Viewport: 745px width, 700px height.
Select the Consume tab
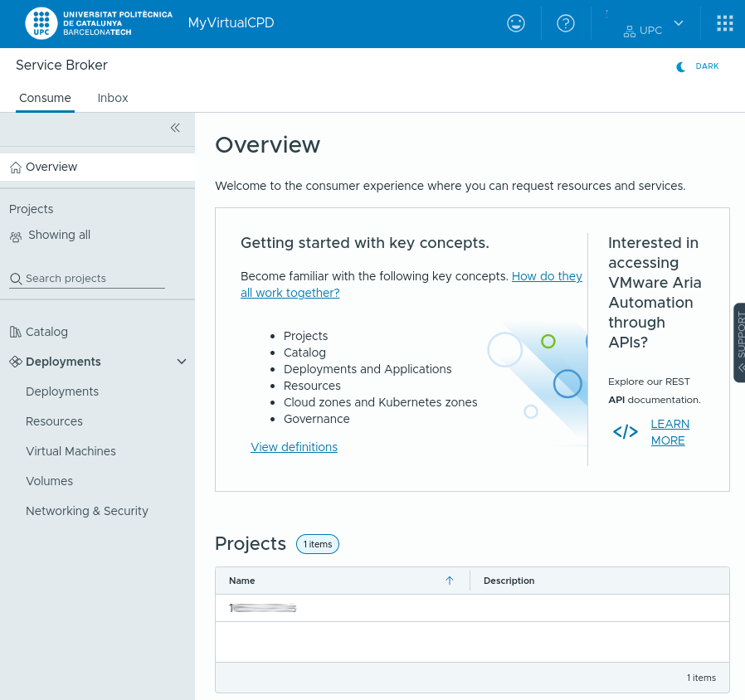point(45,98)
